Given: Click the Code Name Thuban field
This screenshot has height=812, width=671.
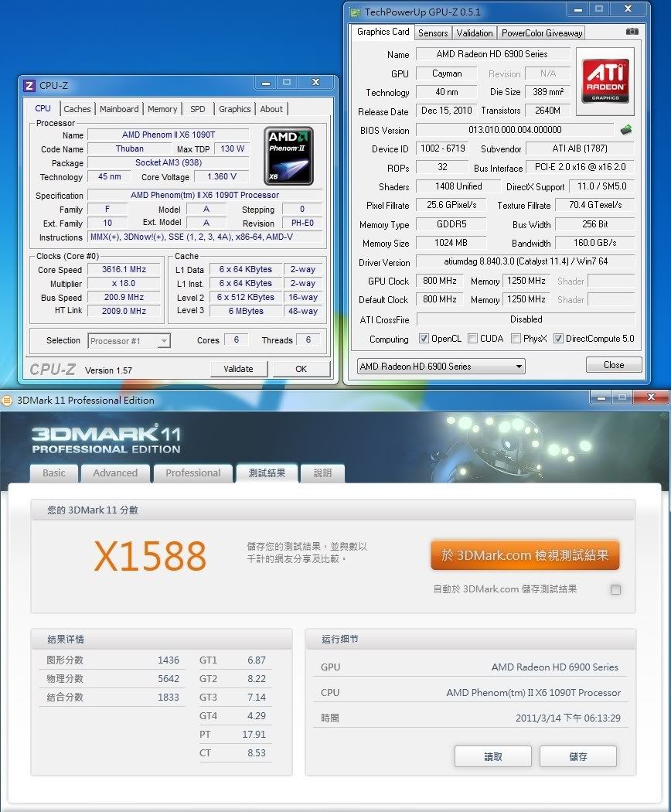Looking at the screenshot, I should coord(129,148).
